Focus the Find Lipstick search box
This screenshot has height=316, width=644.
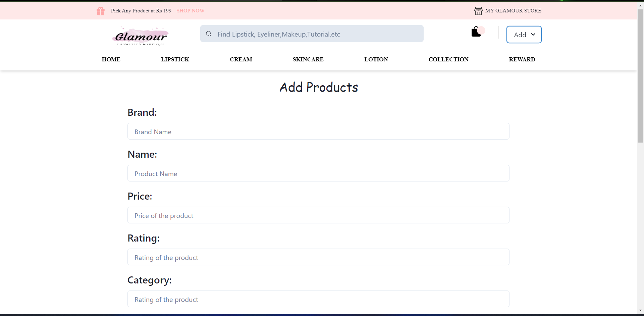(312, 34)
